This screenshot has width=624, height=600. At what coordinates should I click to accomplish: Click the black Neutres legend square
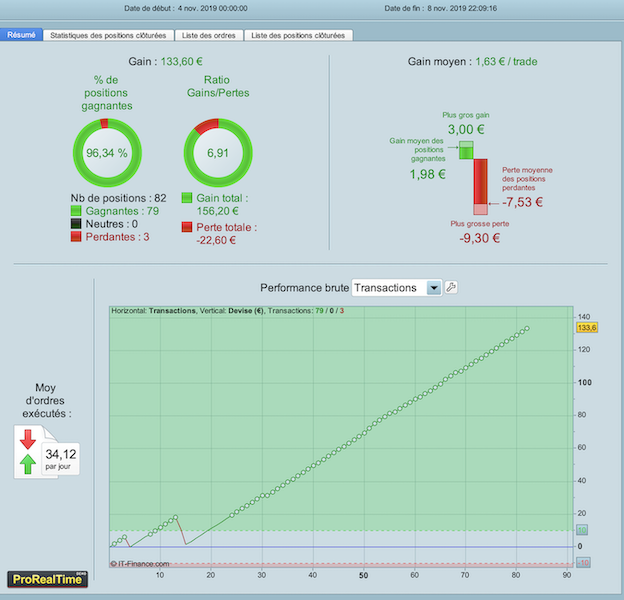[x=76, y=224]
